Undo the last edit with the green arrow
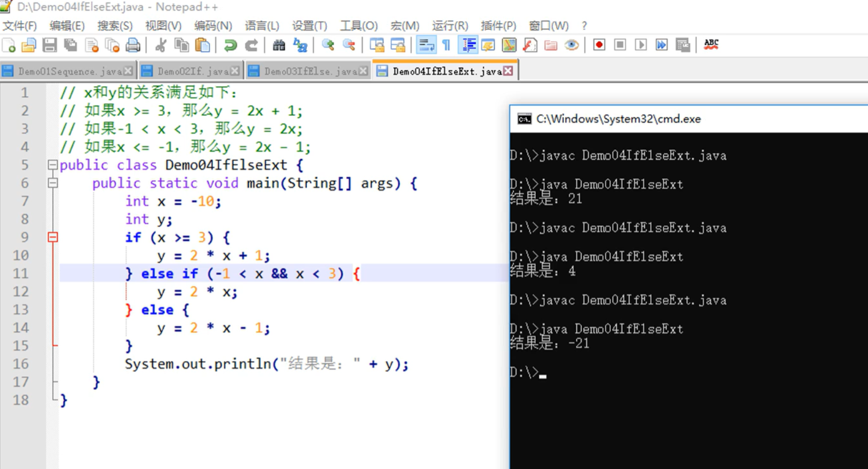868x469 pixels. [x=230, y=46]
